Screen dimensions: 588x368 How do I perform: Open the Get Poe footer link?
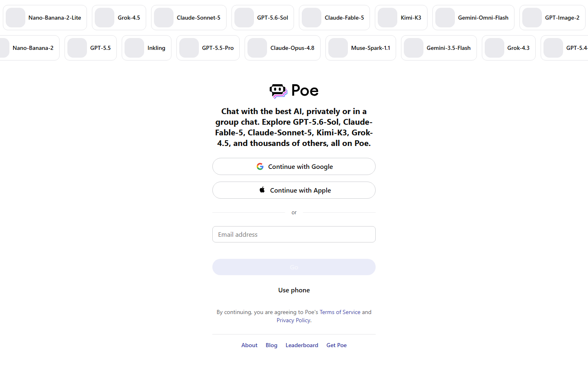[x=336, y=345]
